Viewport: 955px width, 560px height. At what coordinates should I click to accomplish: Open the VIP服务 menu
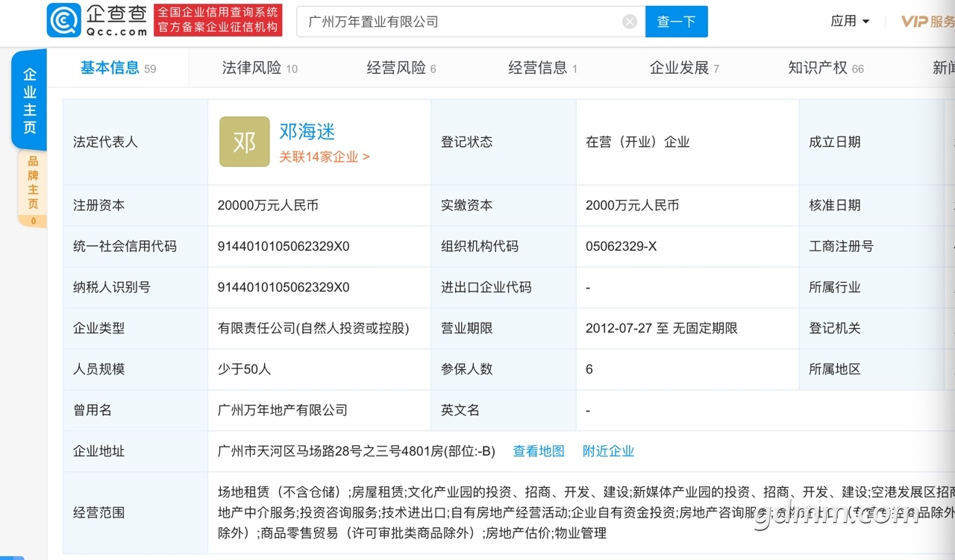927,21
